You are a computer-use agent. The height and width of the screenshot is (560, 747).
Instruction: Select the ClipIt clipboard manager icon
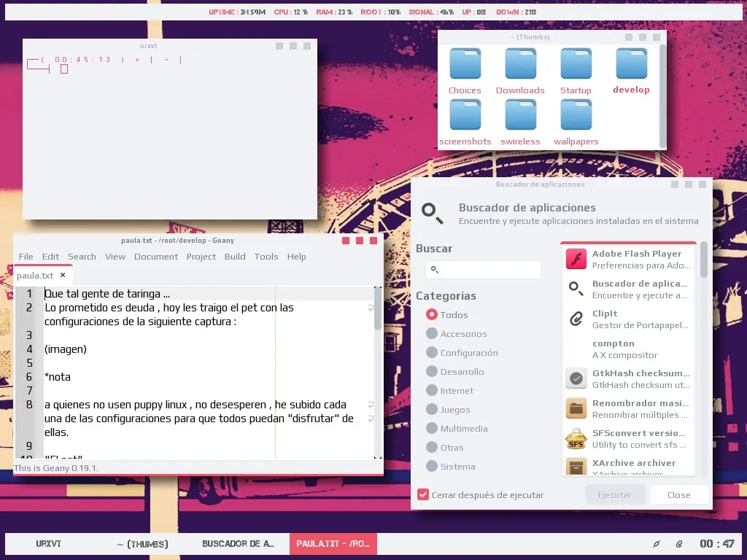tap(576, 319)
